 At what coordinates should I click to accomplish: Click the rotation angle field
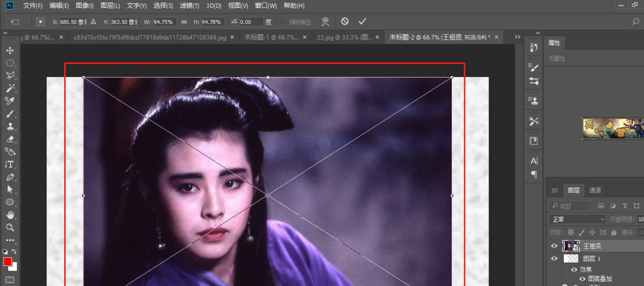[x=252, y=22]
